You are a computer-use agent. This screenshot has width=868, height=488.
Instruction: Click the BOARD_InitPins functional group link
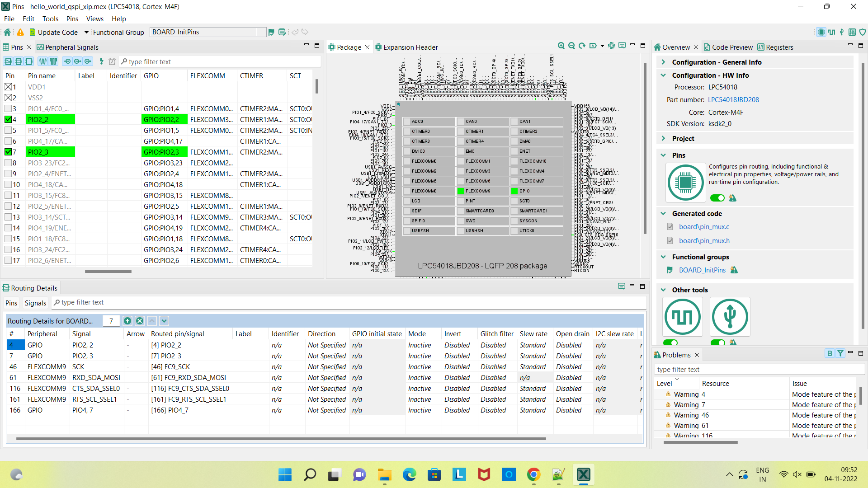pos(702,270)
